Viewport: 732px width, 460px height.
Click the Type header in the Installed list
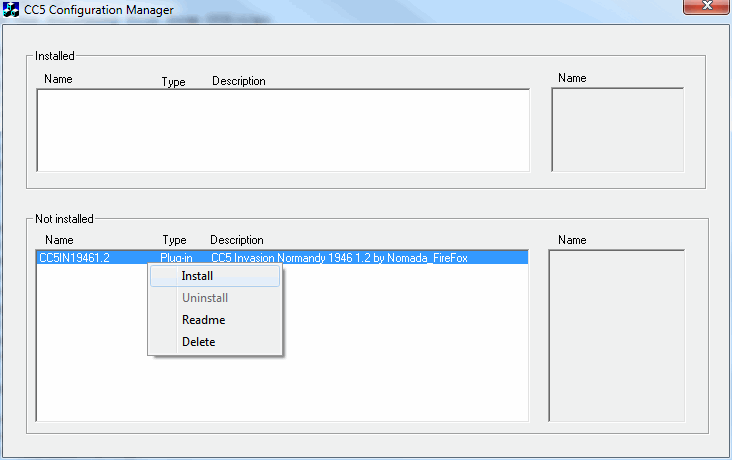point(173,82)
